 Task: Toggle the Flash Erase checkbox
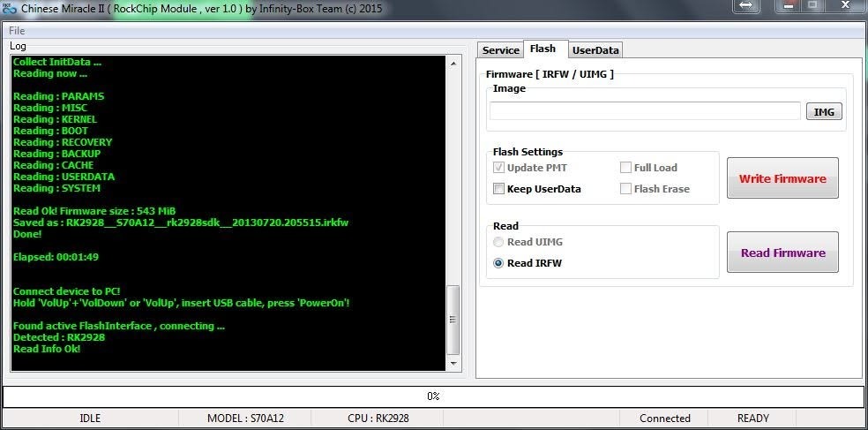625,189
